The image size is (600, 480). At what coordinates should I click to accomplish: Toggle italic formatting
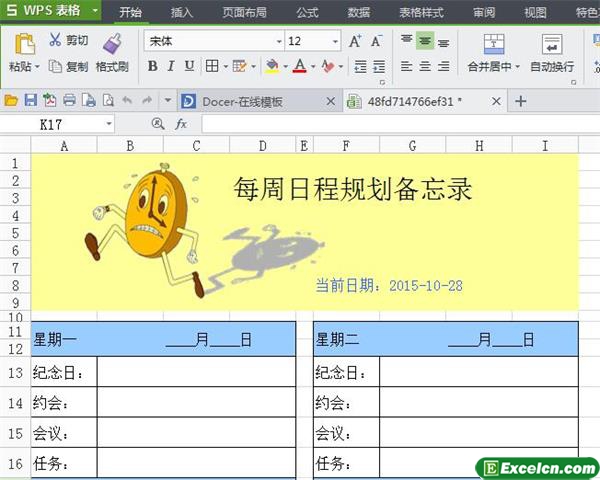pyautogui.click(x=171, y=66)
